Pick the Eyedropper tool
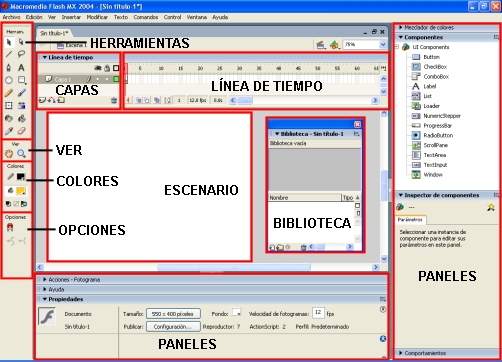502x362 pixels. point(9,131)
